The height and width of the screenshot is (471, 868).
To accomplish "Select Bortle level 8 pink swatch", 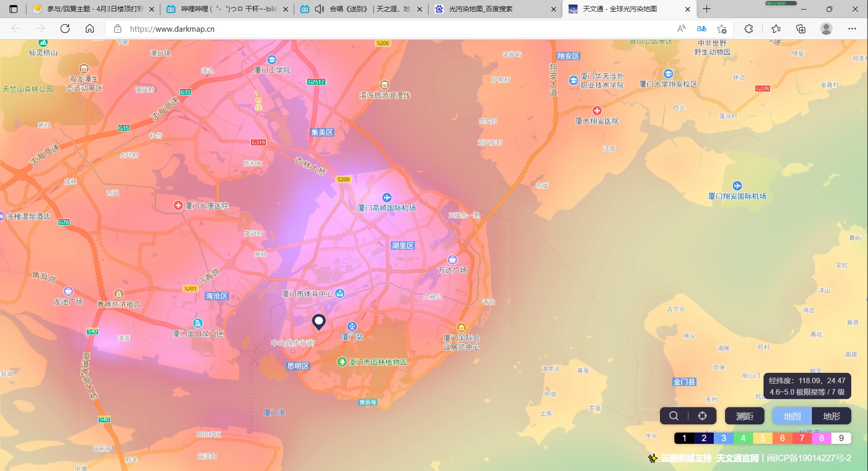I will pyautogui.click(x=821, y=438).
